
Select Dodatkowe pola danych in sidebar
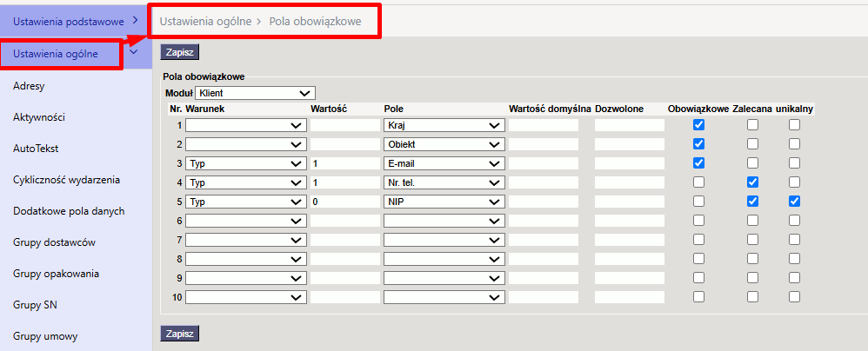(x=69, y=211)
